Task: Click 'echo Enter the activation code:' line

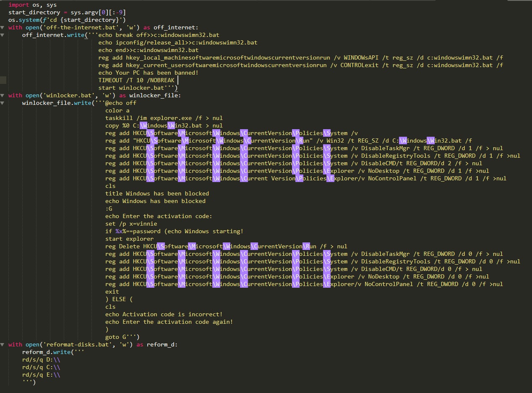Action: click(x=159, y=216)
